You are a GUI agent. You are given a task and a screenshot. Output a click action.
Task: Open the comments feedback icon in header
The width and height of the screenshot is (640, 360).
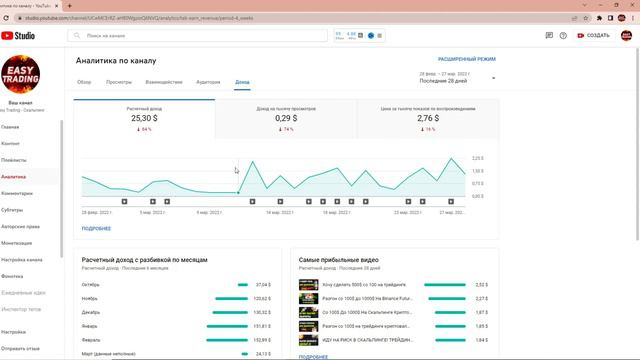pyautogui.click(x=549, y=36)
